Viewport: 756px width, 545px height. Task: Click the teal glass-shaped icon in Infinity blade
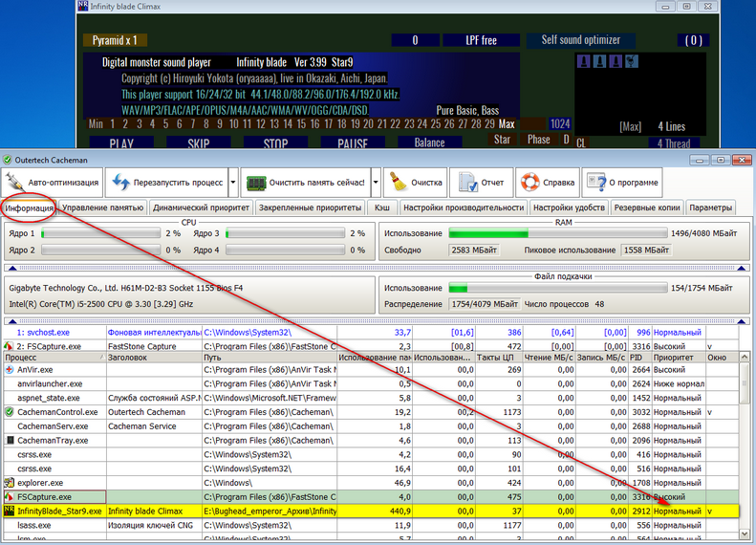[631, 61]
